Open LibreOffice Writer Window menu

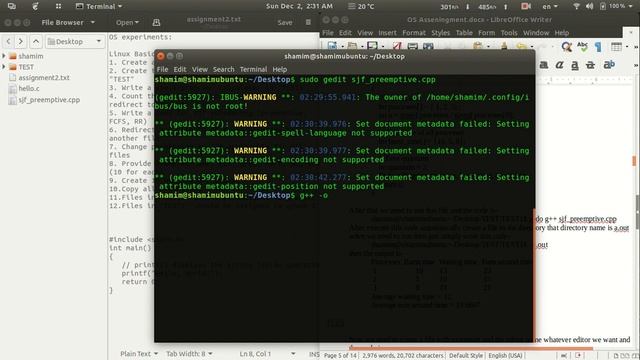[x=536, y=33]
